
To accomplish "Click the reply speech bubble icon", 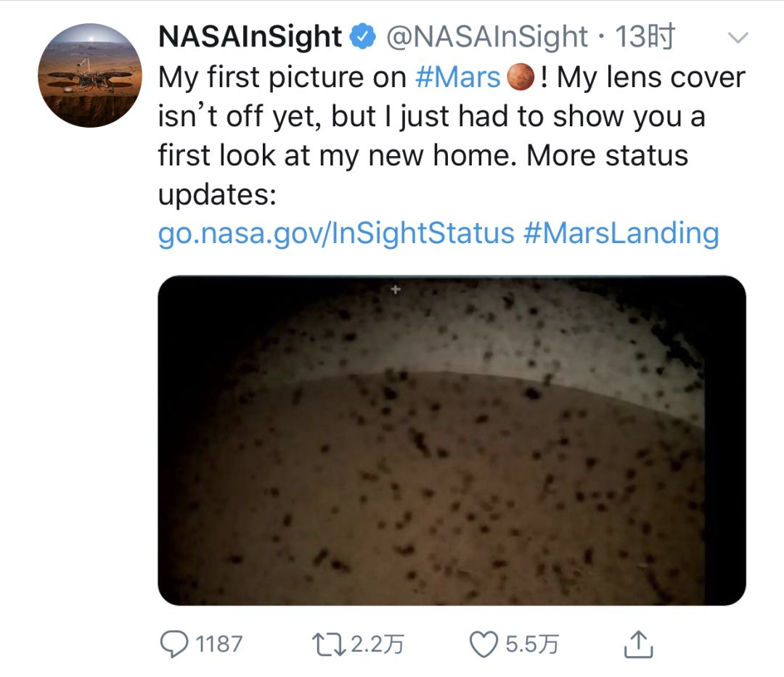I will (x=174, y=644).
